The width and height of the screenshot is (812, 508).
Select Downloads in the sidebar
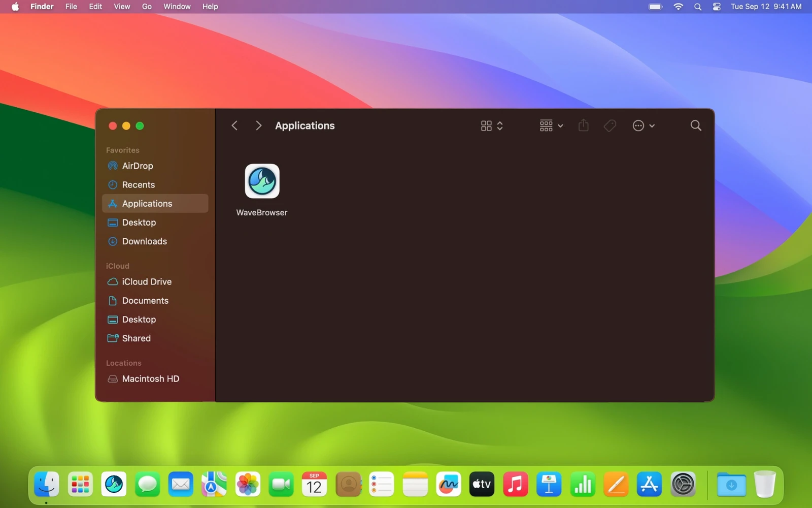(155, 241)
